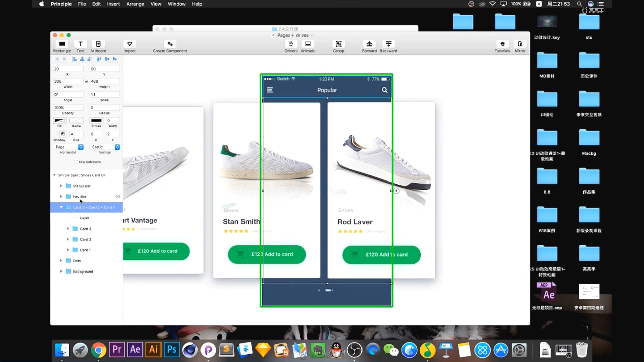Expand the Card 1 layer group

(x=68, y=250)
